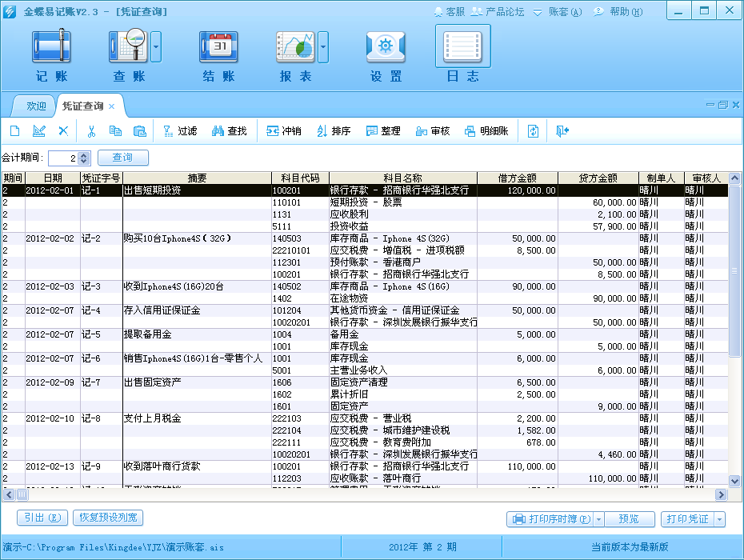Image resolution: width=744 pixels, height=560 pixels.
Task: Click the scissors cut icon in toolbar
Action: [x=91, y=131]
